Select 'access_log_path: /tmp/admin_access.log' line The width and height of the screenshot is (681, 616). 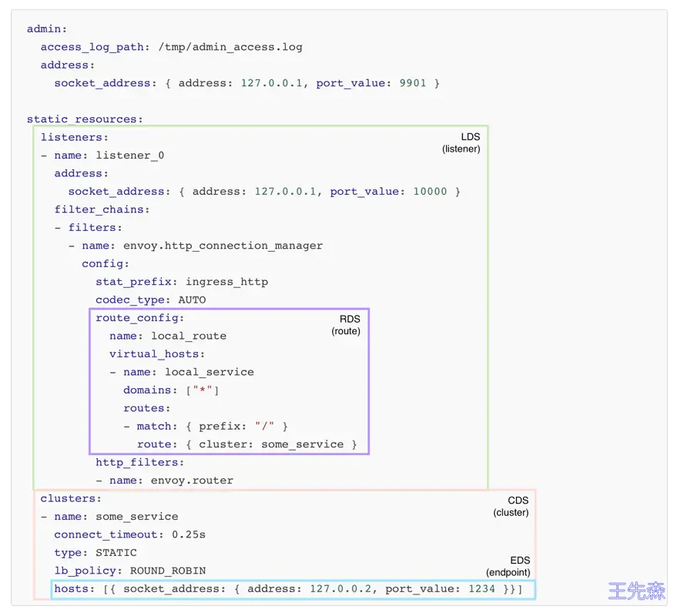(172, 47)
